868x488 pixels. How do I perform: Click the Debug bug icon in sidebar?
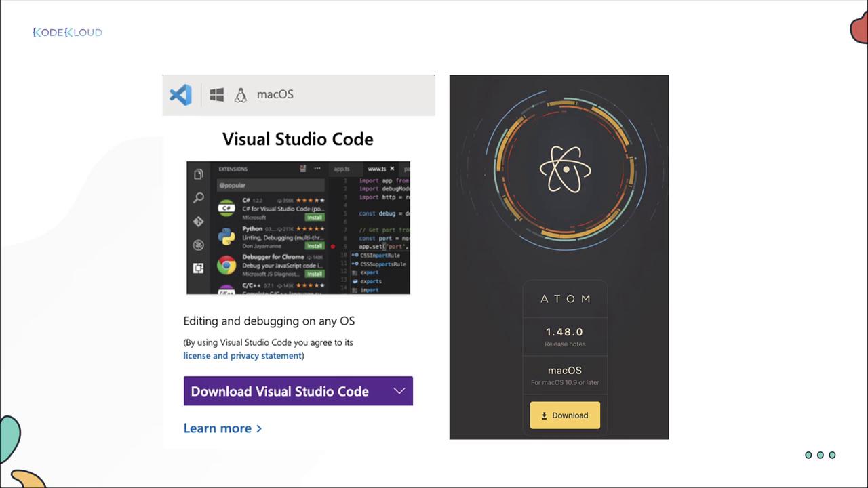199,245
